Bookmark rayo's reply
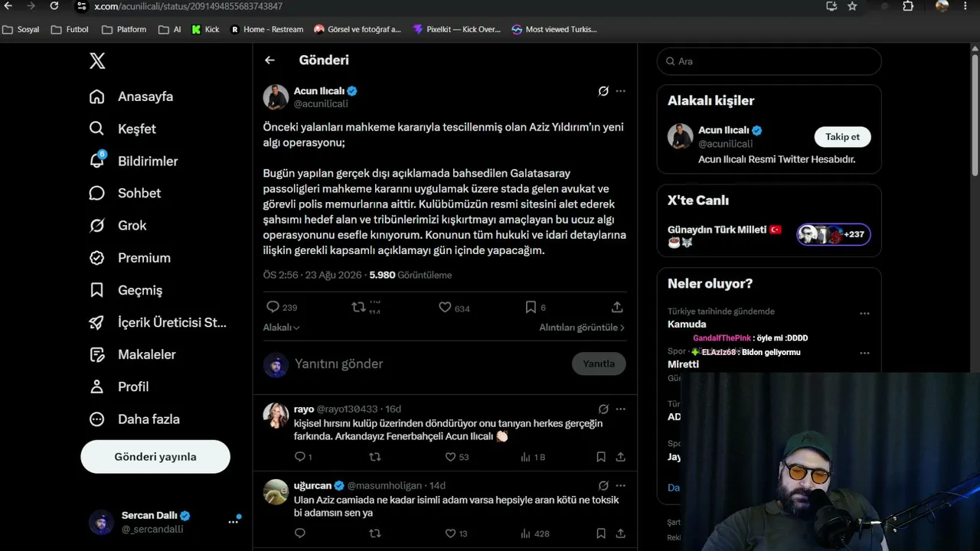 601,457
